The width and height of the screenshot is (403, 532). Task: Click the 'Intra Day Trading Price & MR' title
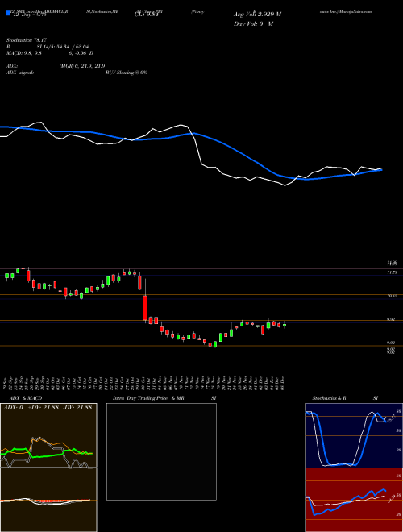click(148, 398)
